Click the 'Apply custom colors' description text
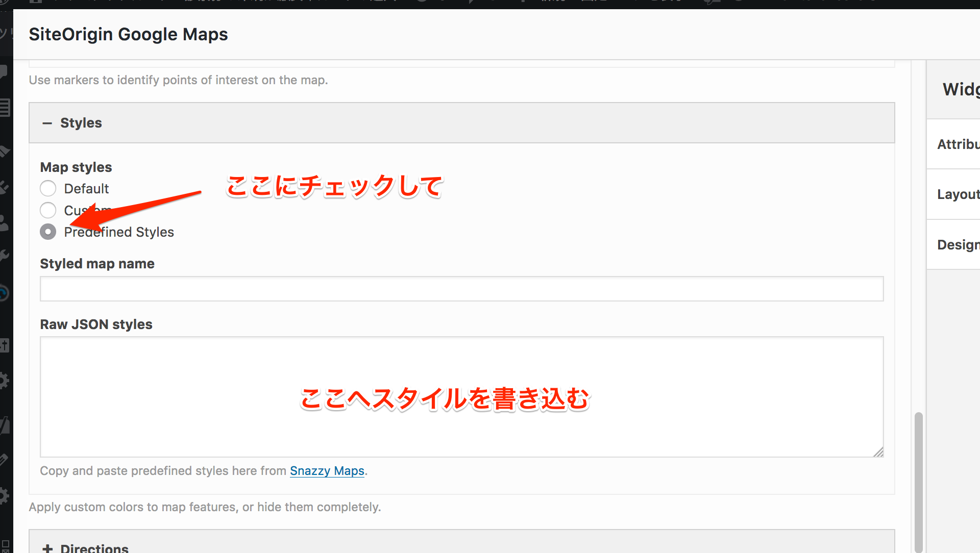This screenshot has height=553, width=980. 205,507
